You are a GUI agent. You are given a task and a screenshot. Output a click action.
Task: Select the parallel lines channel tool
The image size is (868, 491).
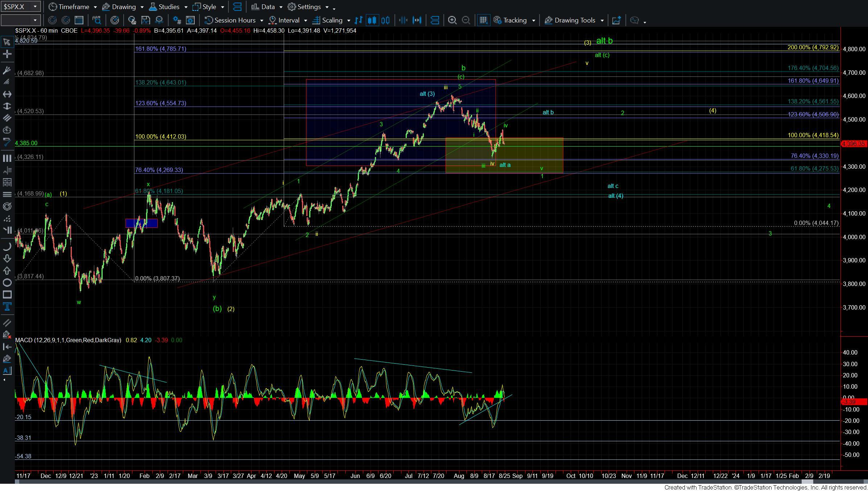(7, 118)
